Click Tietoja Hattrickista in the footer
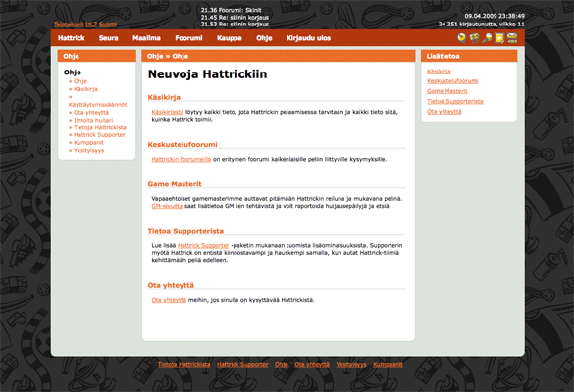Screen dimensions: 574x392 (183, 365)
